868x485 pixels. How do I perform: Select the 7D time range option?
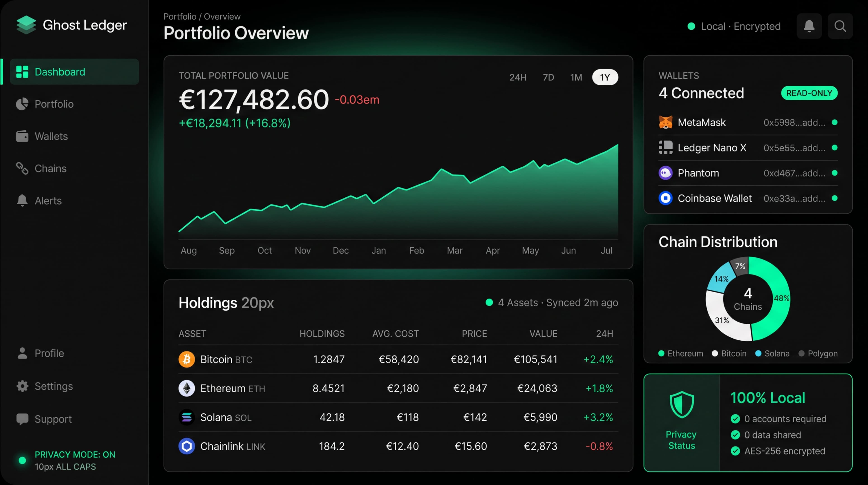coord(548,77)
